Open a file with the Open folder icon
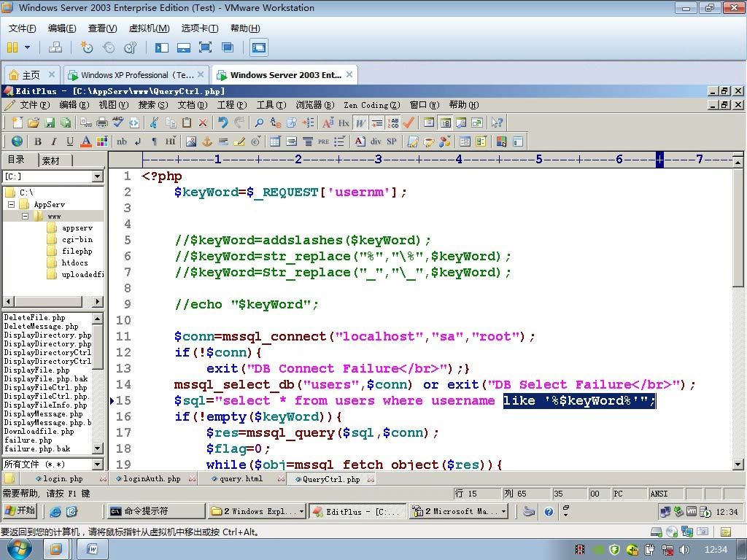747x560 pixels. (34, 122)
